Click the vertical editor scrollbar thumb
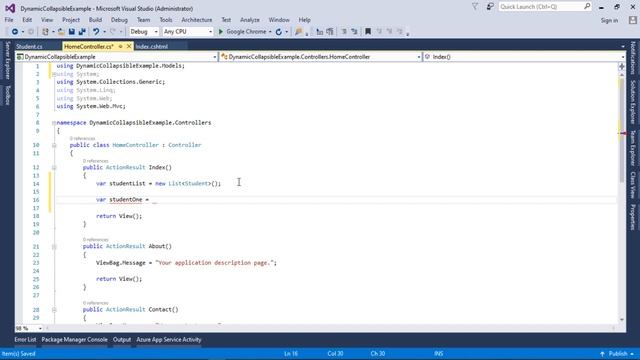This screenshot has height=360, width=640. tap(622, 130)
